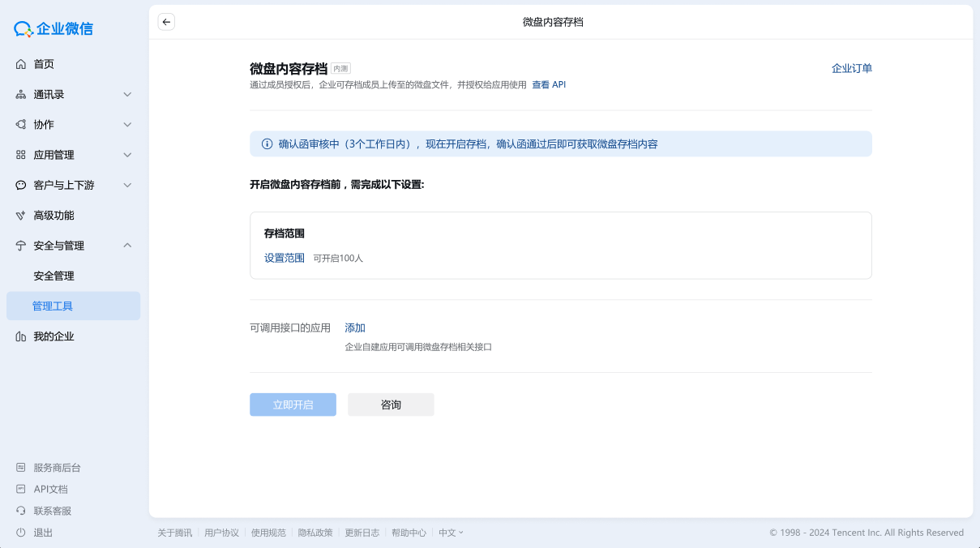This screenshot has height=548, width=980.
Task: Click the 设置范围 link
Action: [x=285, y=258]
